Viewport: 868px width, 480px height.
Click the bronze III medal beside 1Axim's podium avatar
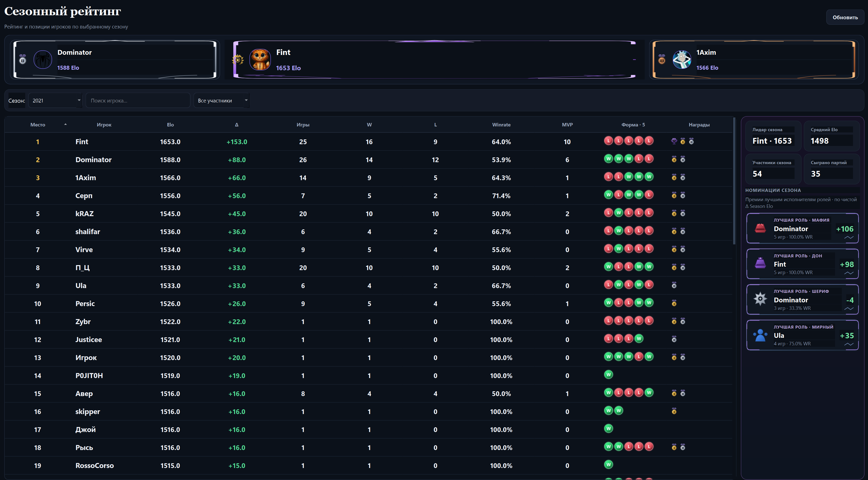[x=662, y=59]
